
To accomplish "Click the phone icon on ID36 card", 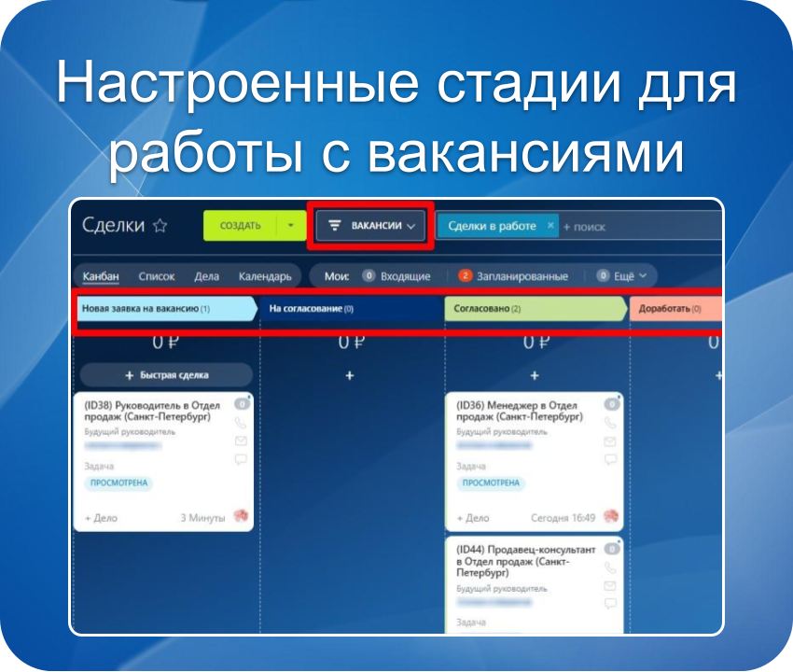I will click(610, 423).
